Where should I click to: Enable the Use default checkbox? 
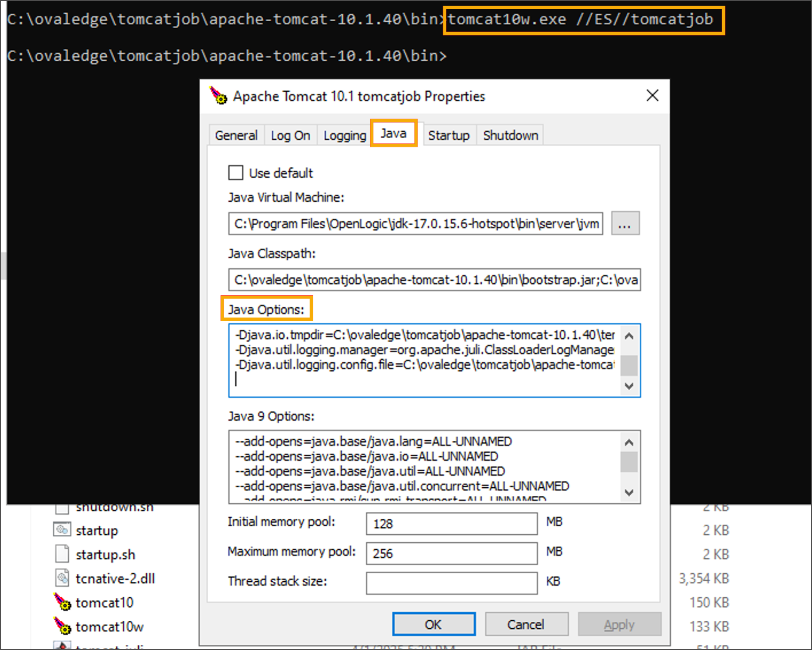point(236,173)
